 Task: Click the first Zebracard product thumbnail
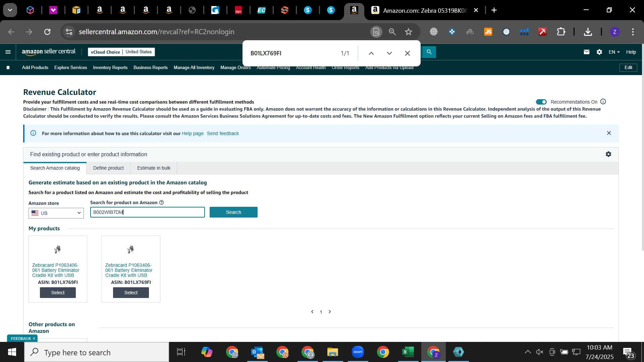[x=58, y=249]
